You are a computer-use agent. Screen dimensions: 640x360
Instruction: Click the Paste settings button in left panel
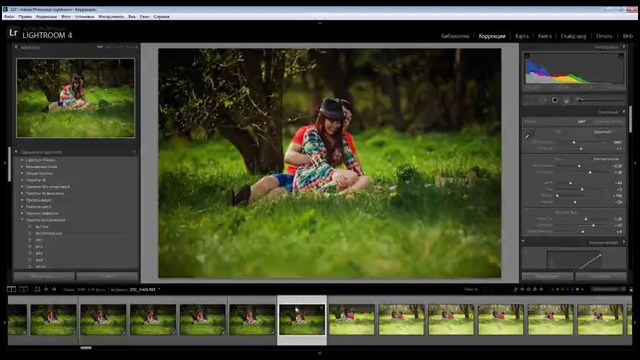coord(107,277)
